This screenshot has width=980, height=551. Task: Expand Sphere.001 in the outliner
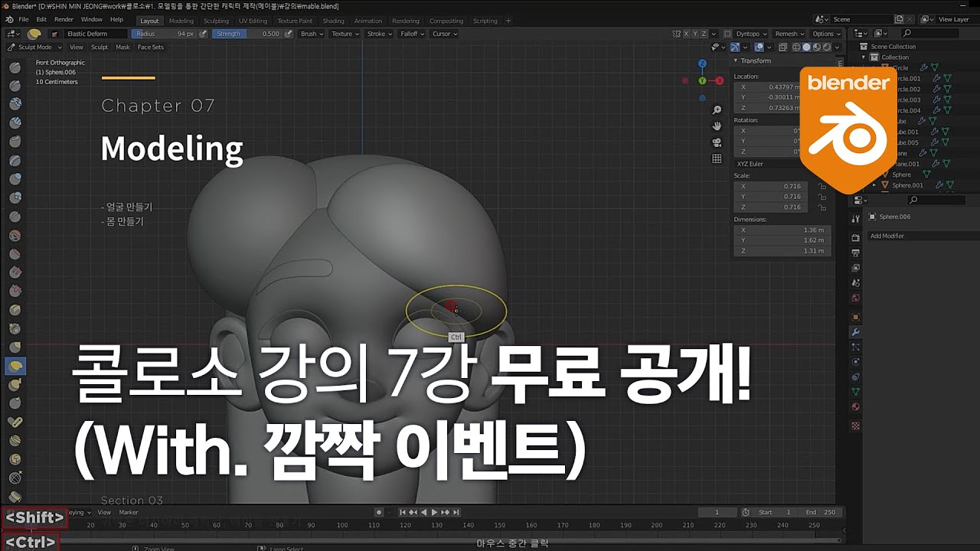[x=875, y=185]
